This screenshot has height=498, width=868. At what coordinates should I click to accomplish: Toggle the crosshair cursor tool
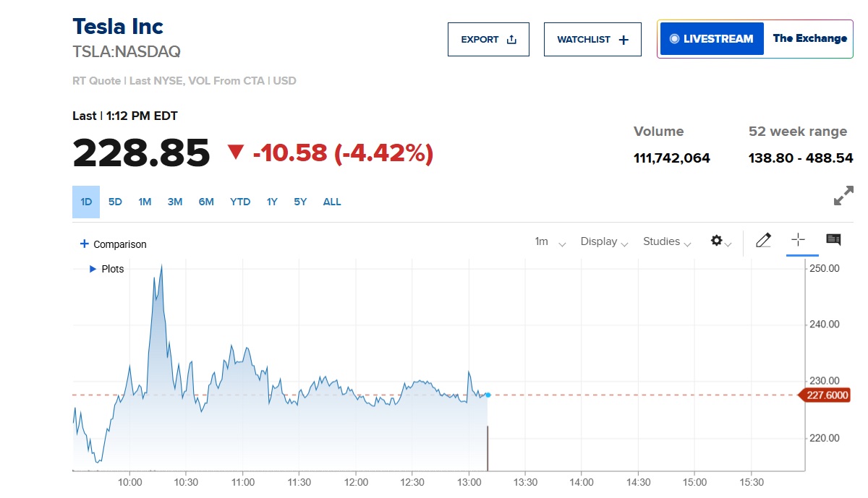click(799, 240)
